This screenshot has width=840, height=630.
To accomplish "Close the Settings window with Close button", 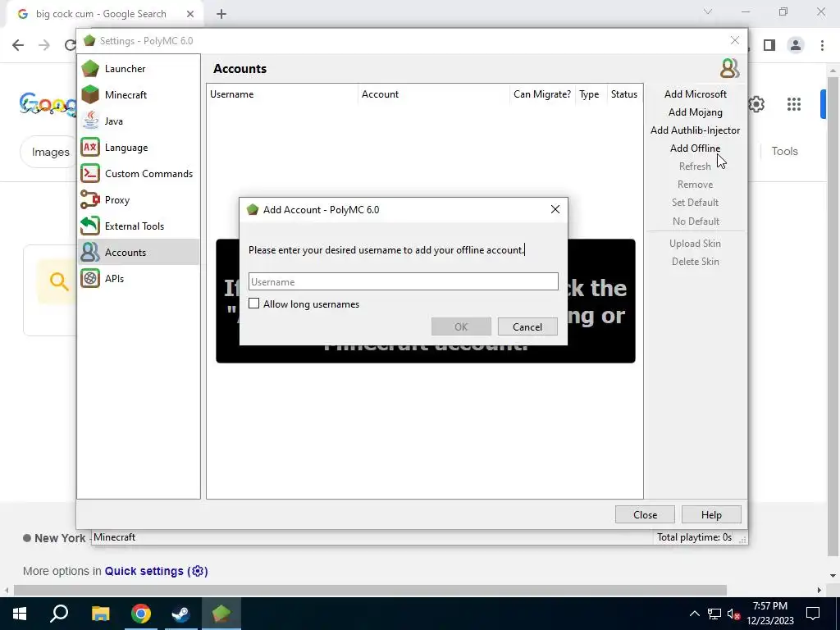I will pyautogui.click(x=645, y=515).
